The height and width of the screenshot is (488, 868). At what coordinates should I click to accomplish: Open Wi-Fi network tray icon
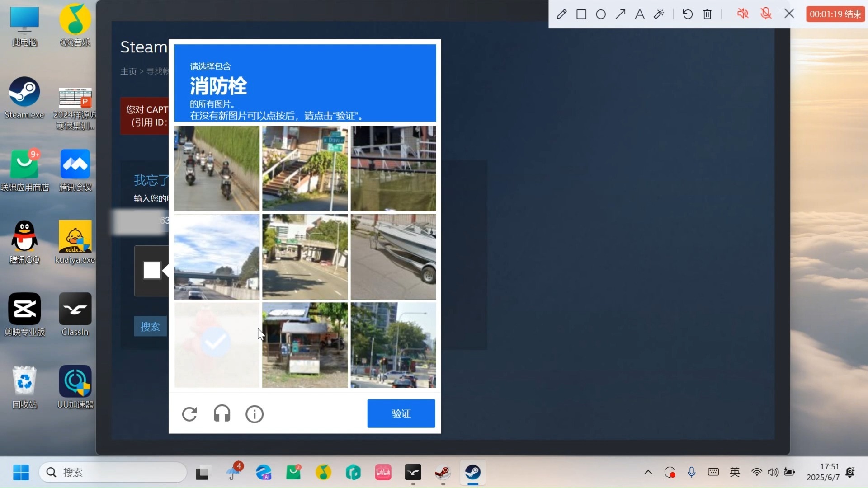[756, 473]
